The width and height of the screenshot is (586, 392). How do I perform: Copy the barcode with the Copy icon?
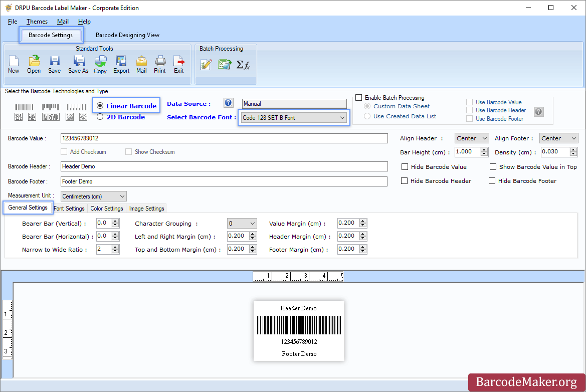[100, 64]
